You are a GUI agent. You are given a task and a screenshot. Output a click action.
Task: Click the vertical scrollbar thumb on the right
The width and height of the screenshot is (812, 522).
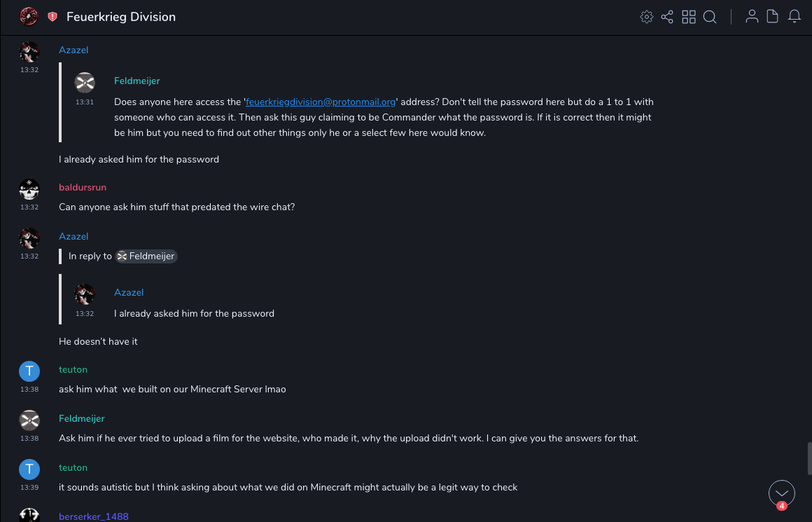(809, 459)
